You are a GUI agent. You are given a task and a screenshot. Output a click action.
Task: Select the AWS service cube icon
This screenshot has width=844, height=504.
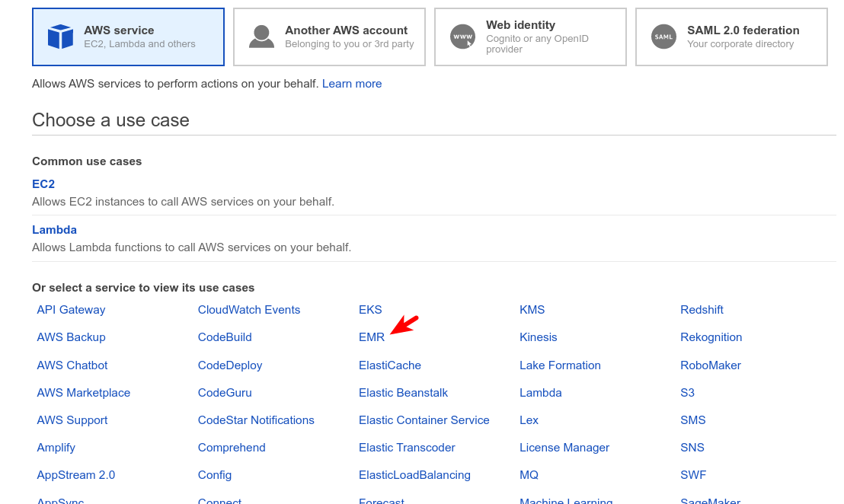click(x=60, y=37)
